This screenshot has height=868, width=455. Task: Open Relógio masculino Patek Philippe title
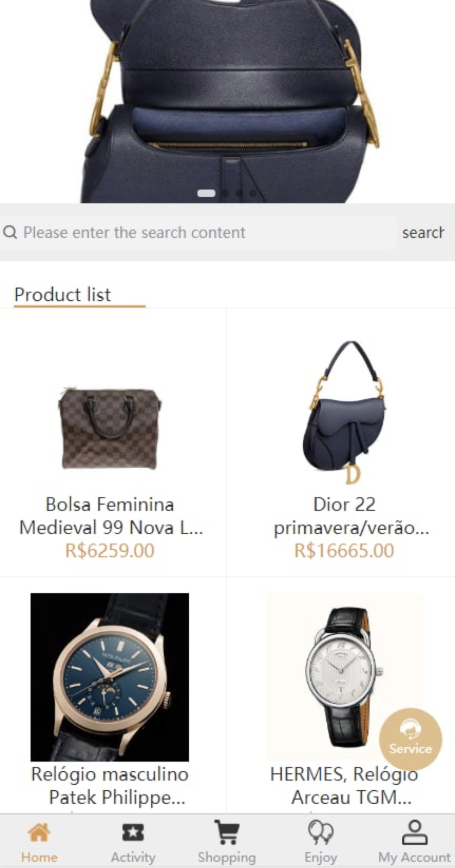[x=110, y=785]
